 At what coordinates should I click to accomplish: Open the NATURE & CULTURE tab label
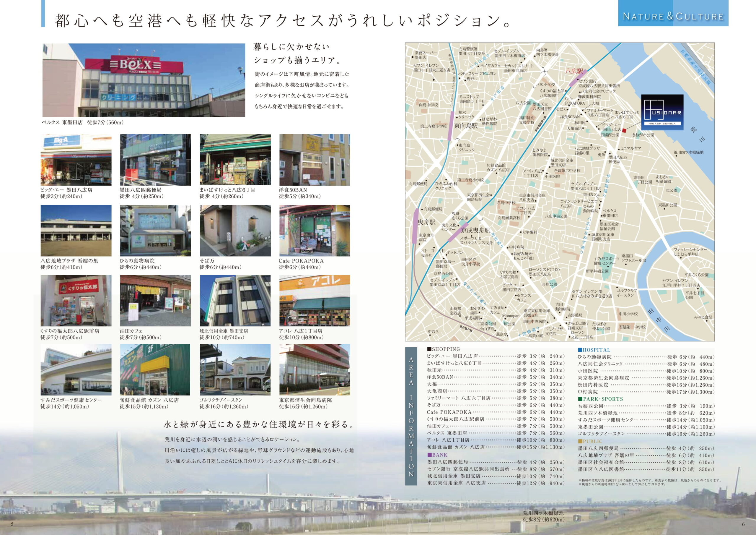pyautogui.click(x=673, y=13)
